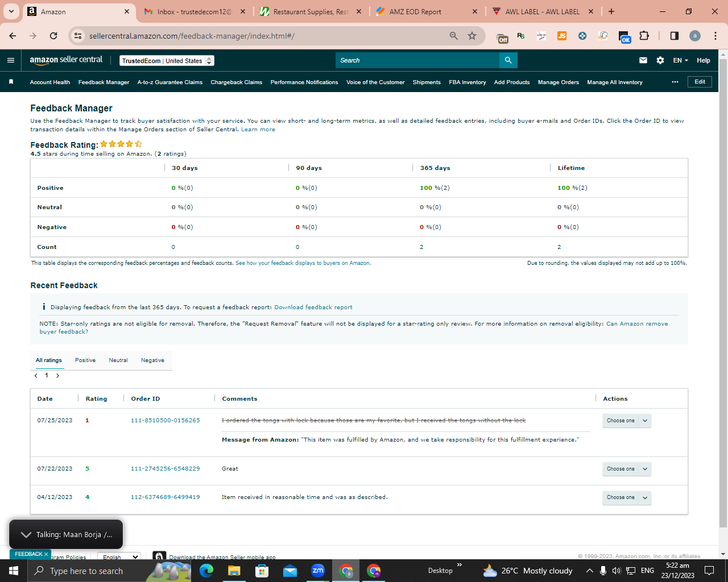Click the Download feedback report link
The image size is (728, 582).
click(x=313, y=307)
